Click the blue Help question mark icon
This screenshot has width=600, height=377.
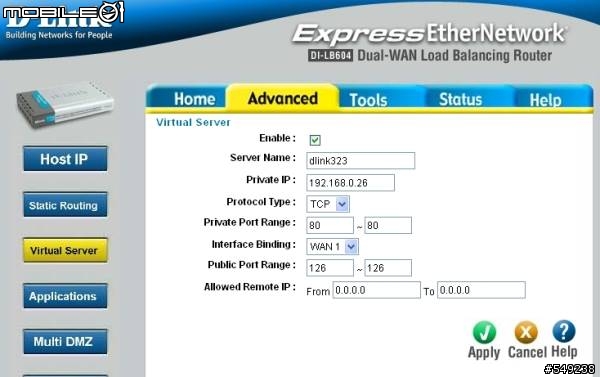point(564,331)
